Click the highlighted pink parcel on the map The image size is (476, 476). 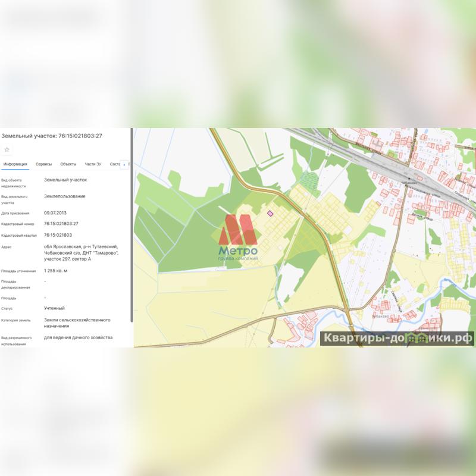pyautogui.click(x=270, y=213)
